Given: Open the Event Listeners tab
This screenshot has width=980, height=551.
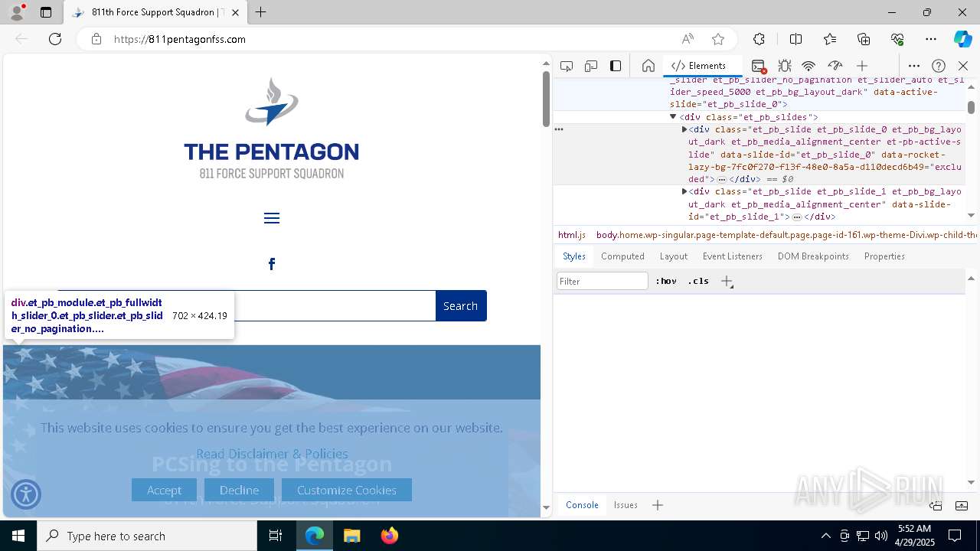Looking at the screenshot, I should 733,256.
